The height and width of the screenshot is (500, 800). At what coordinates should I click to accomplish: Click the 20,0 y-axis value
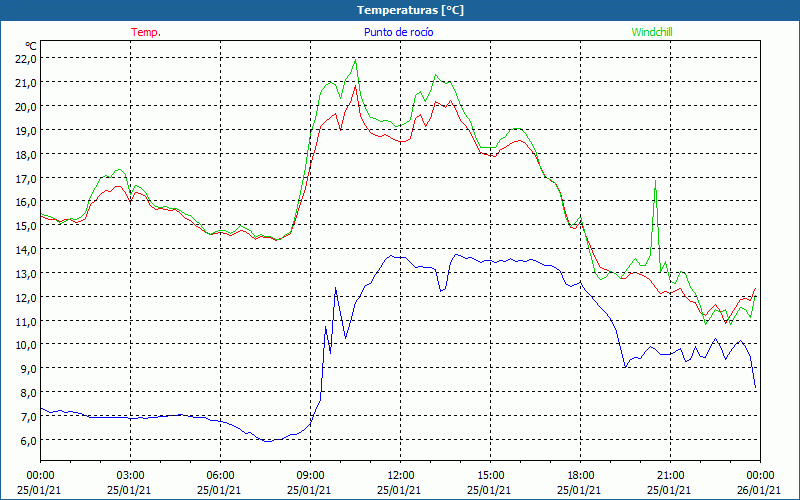(x=27, y=107)
